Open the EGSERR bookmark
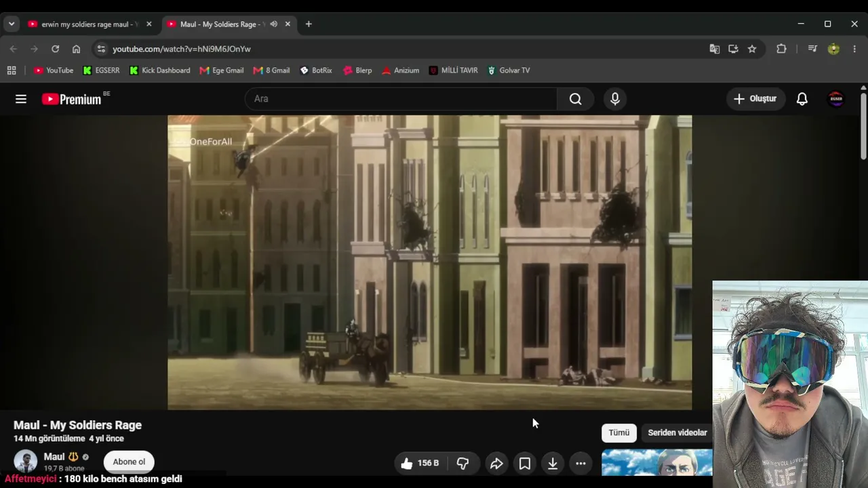 [101, 70]
